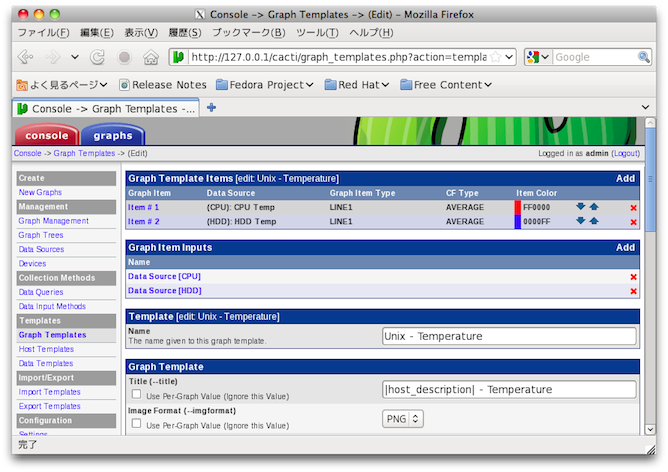Expand the Red Hat bookmark folder
668x472 pixels.
point(356,85)
